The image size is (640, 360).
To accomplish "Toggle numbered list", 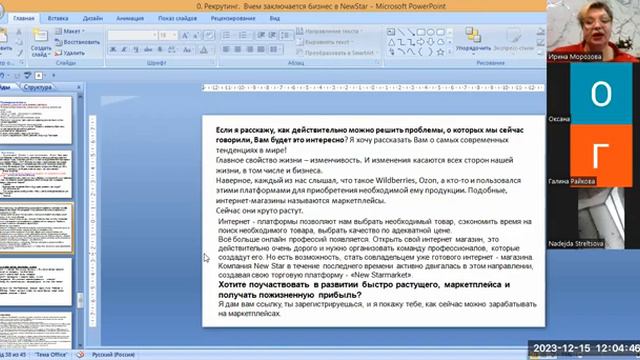I will point(244,36).
